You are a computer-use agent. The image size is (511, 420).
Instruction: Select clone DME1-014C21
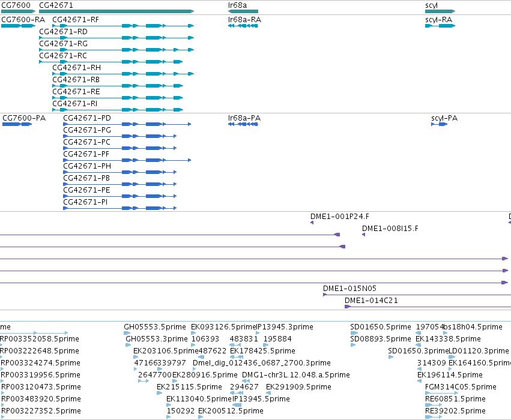coord(371,301)
